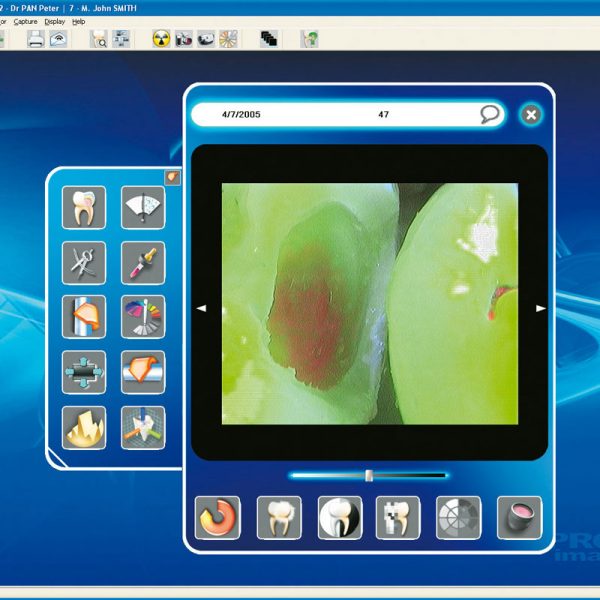Click the black and white tooth negative icon
Screen dimensions: 600x600
(340, 518)
